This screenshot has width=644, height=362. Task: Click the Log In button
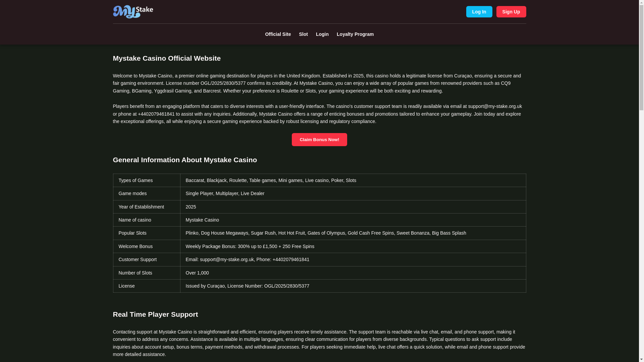pyautogui.click(x=479, y=12)
